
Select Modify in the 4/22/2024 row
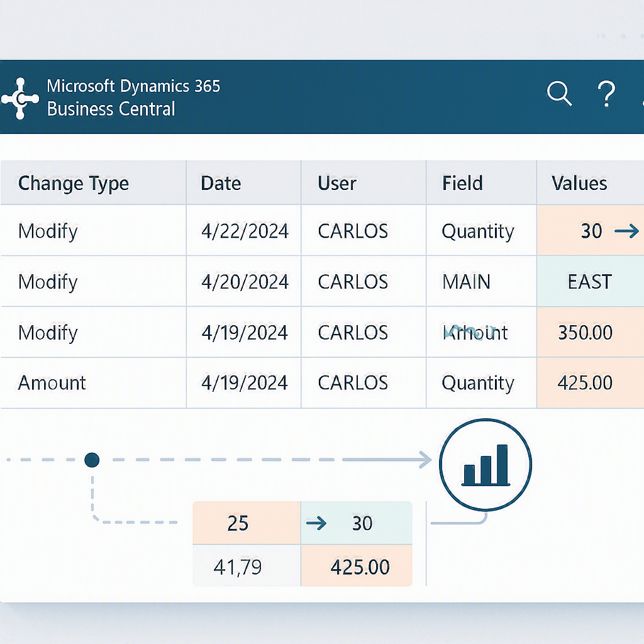coord(48,231)
